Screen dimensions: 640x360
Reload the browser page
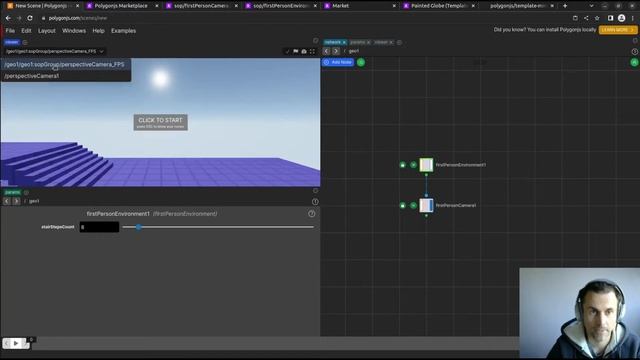click(30, 18)
